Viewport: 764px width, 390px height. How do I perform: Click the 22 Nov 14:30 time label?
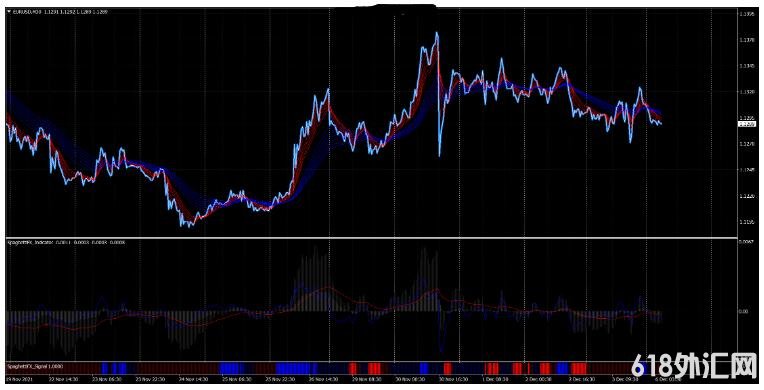click(x=63, y=379)
